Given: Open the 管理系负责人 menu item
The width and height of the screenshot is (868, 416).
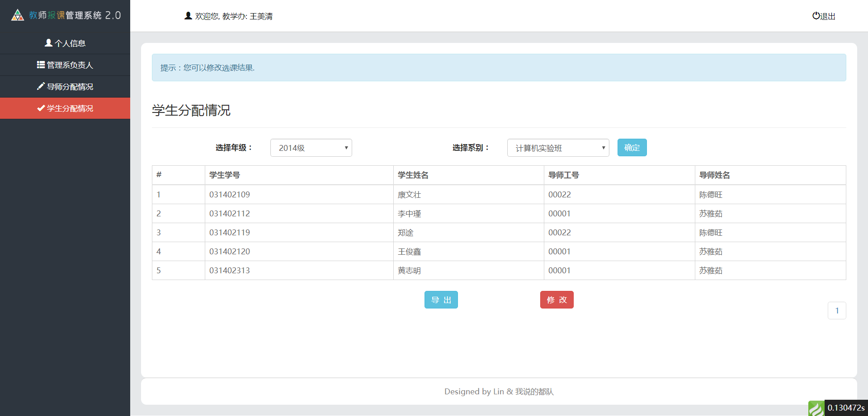Looking at the screenshot, I should pos(65,65).
